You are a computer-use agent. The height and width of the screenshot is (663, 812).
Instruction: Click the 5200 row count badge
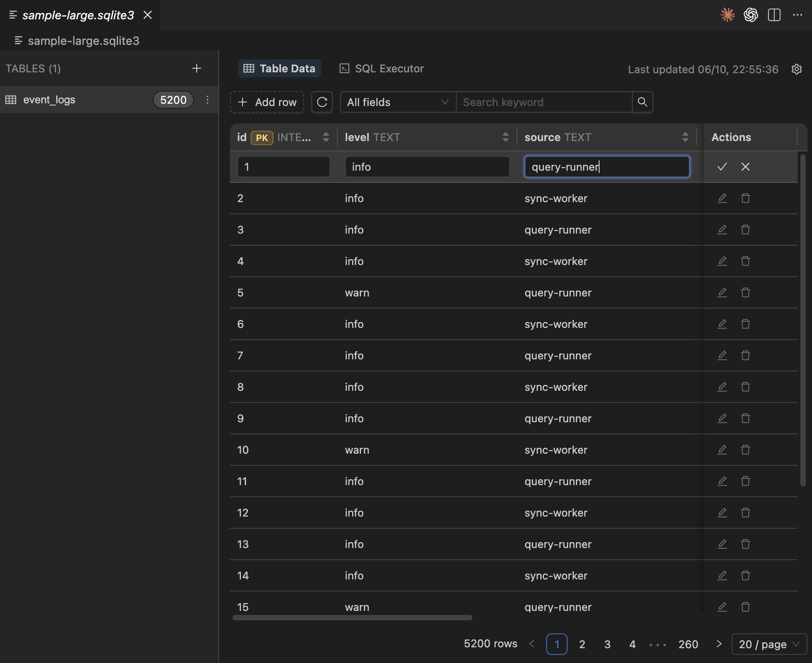pos(173,100)
